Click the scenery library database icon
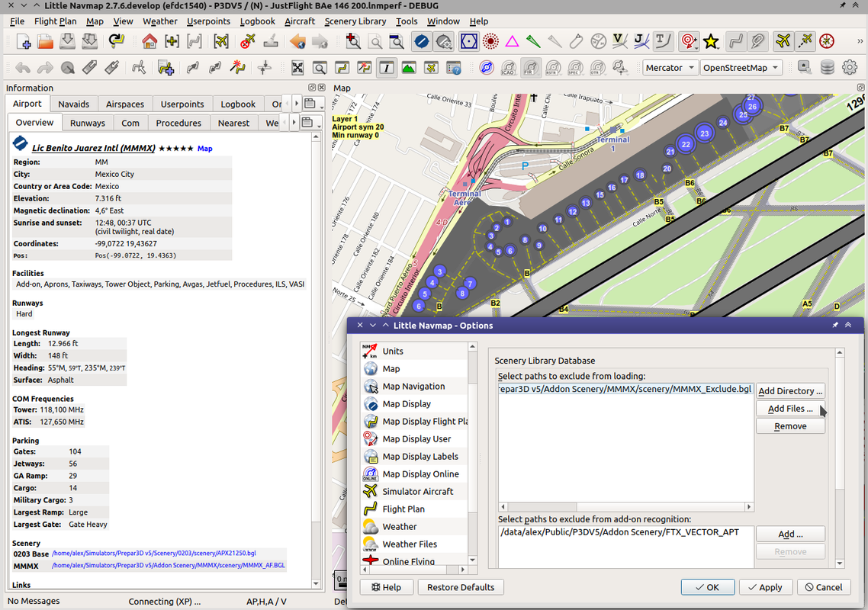 [x=827, y=68]
